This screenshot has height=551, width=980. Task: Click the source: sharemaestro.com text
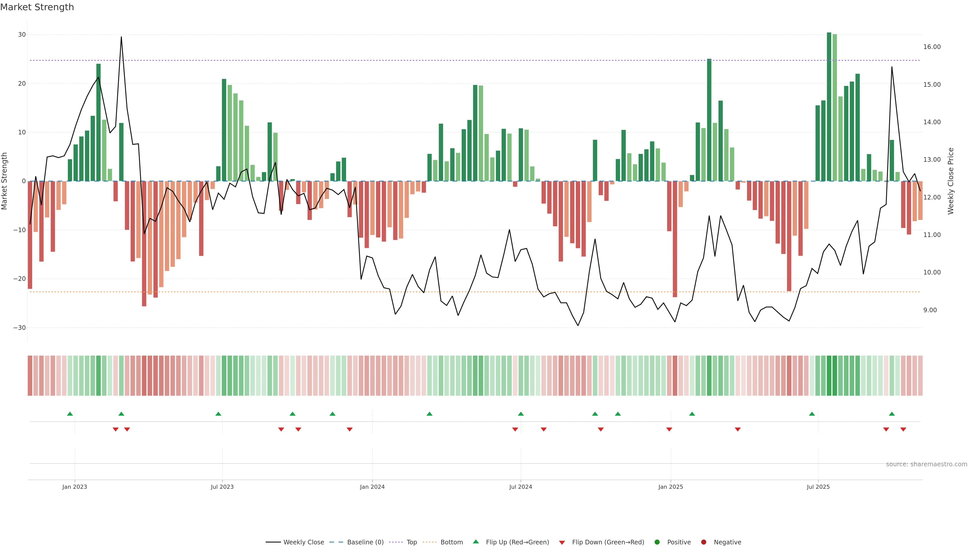926,464
